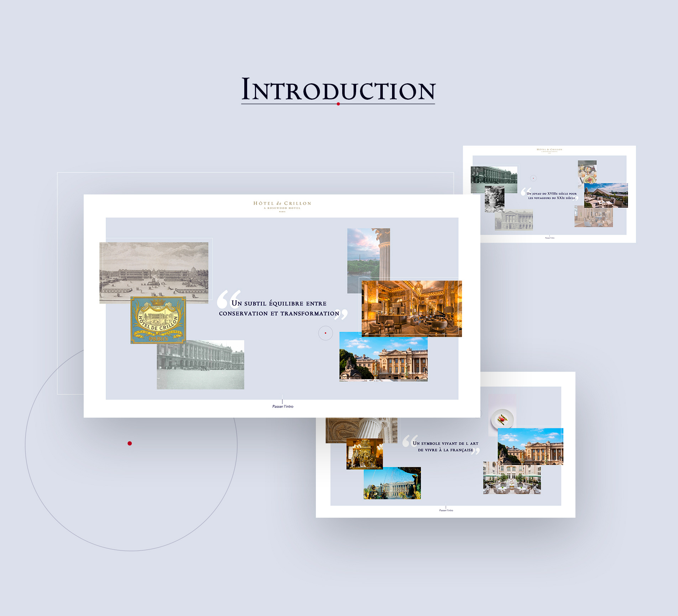The image size is (678, 616).
Task: Click the rooftop terrace photo in top-right mockup
Action: [x=606, y=195]
